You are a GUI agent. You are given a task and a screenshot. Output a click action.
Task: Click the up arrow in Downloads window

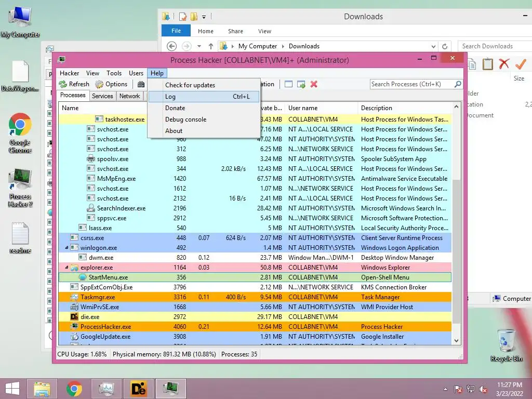211,46
